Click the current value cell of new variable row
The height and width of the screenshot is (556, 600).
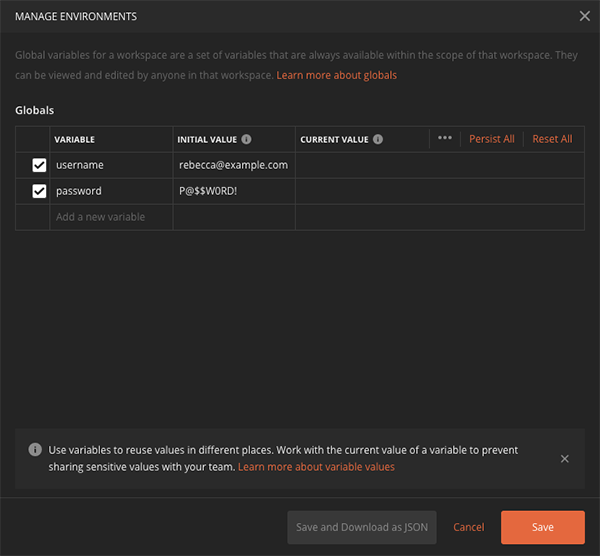tap(440, 217)
